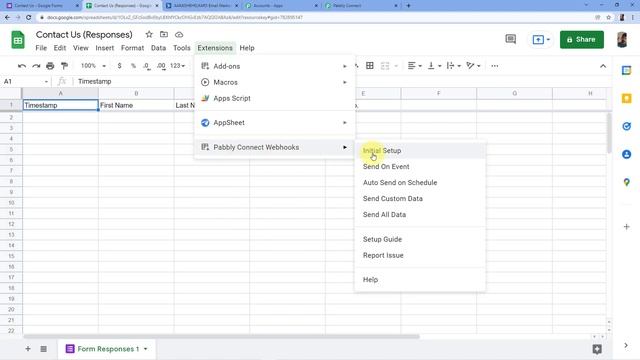This screenshot has height=360, width=640.
Task: Open the zoom 100% dropdown
Action: click(x=93, y=66)
